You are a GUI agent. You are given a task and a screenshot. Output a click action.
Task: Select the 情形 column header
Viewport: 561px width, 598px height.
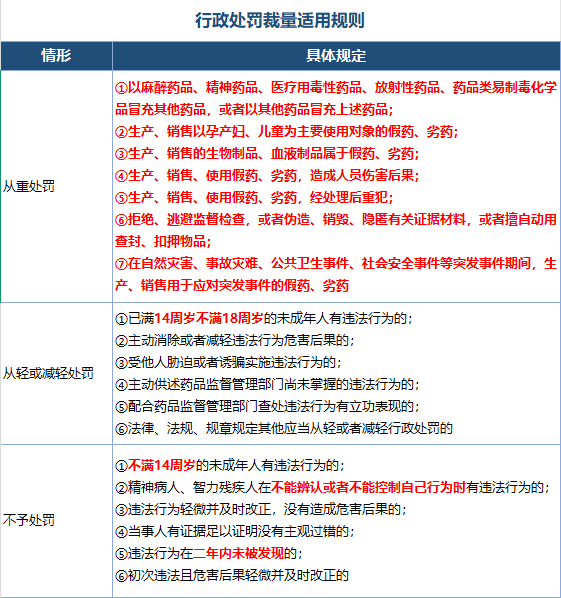tap(56, 56)
